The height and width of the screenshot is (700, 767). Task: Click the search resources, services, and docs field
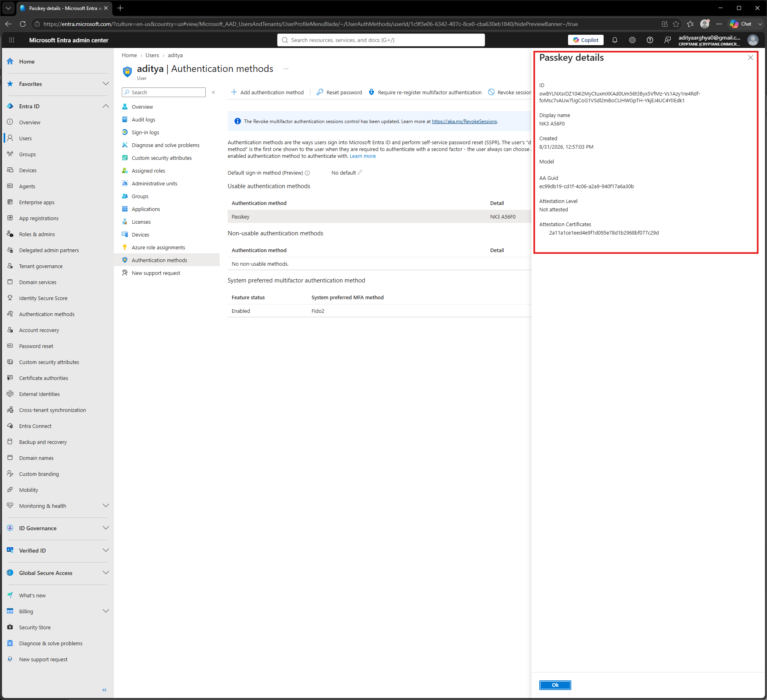pos(381,40)
